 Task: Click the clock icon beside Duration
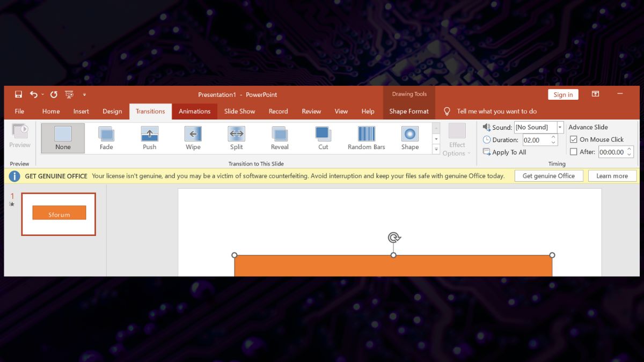(487, 139)
